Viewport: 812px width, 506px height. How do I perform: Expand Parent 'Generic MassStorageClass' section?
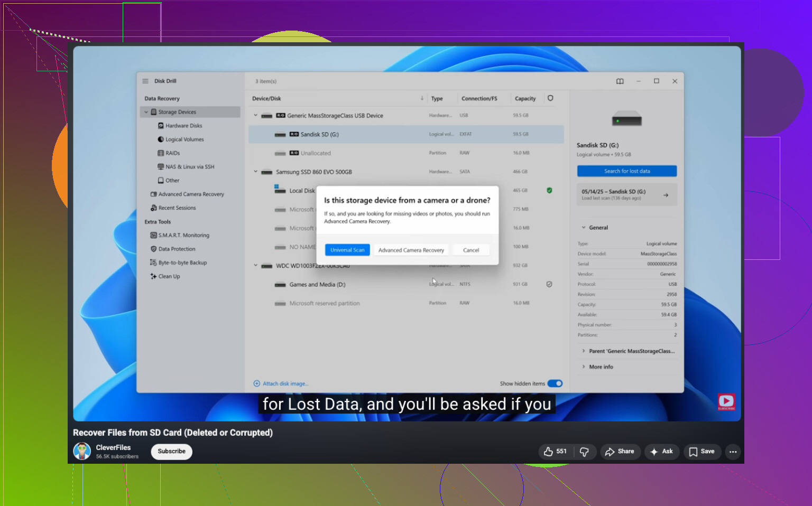point(584,351)
